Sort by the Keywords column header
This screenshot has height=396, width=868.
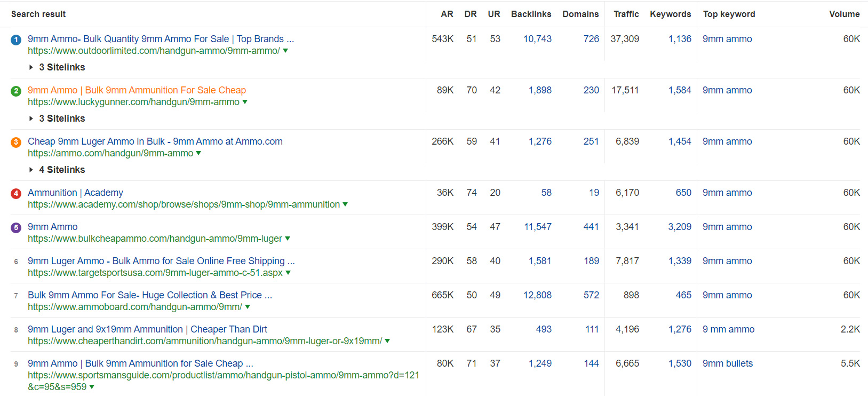[x=671, y=14]
